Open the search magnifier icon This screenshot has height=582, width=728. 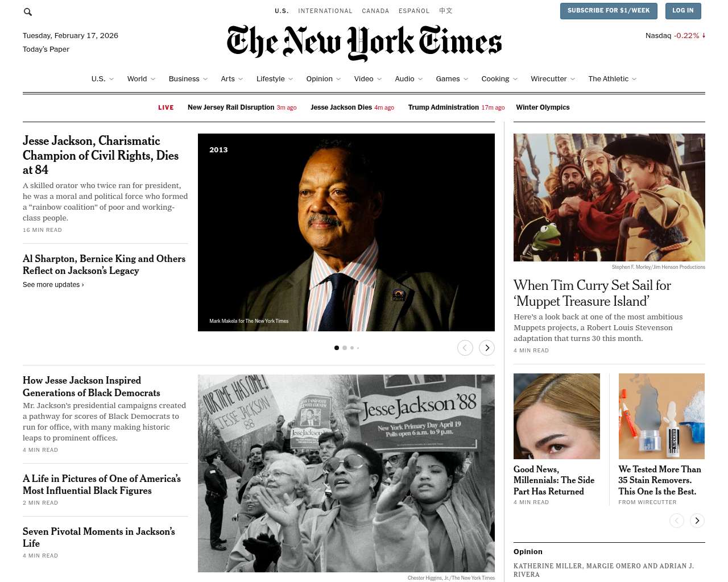tap(28, 11)
